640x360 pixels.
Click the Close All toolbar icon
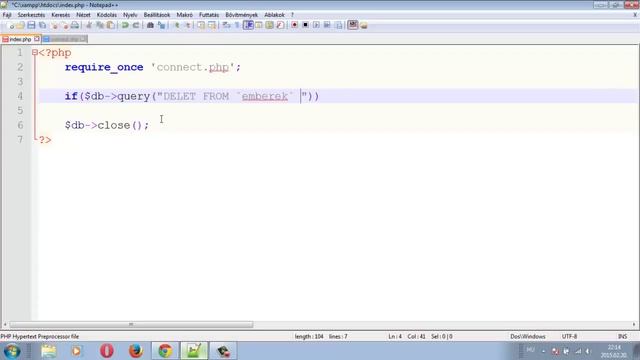[x=64, y=25]
